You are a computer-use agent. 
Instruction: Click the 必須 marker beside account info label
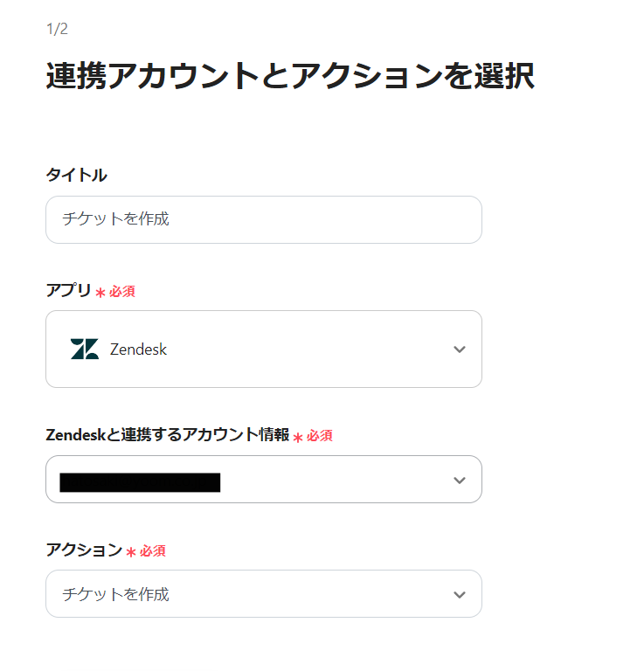pyautogui.click(x=320, y=436)
